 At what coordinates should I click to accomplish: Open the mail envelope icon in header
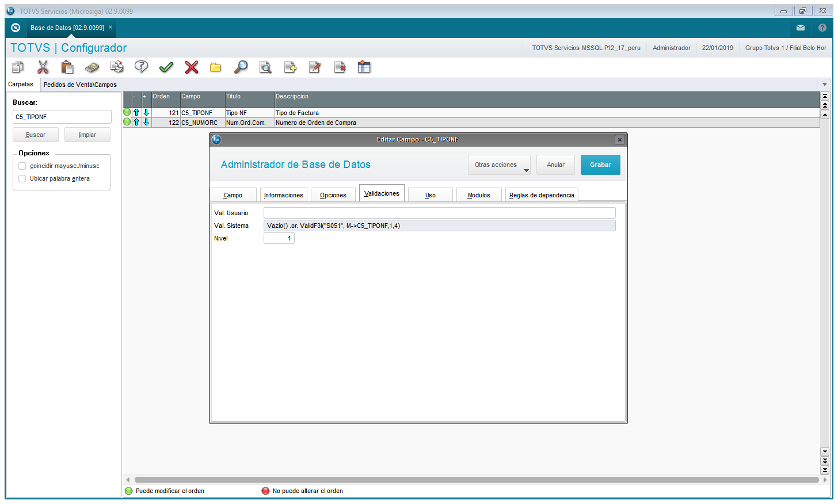pos(801,28)
